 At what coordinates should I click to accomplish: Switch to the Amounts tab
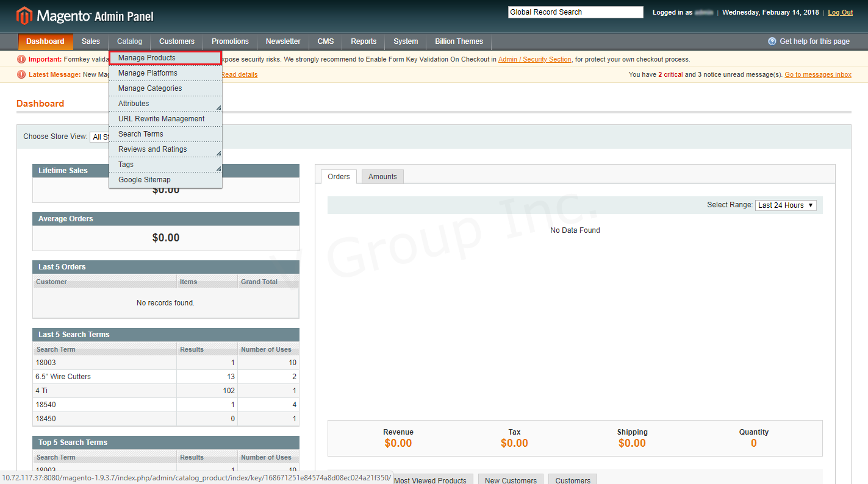382,177
